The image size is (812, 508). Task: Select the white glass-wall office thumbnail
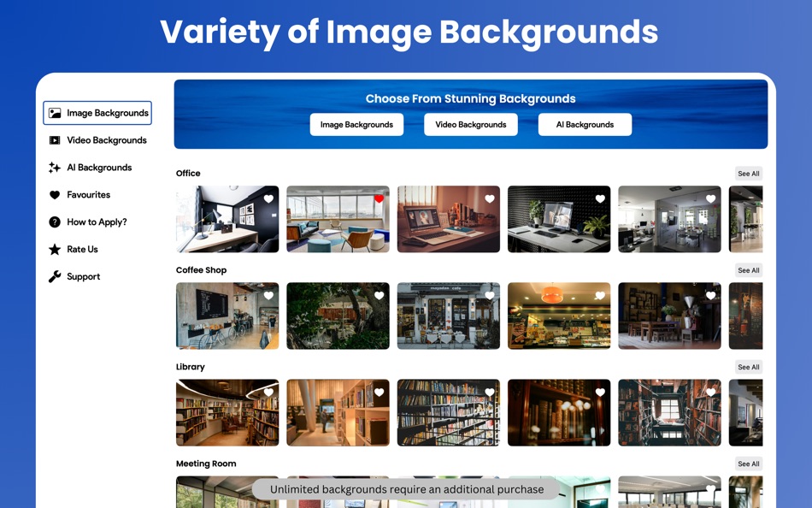tap(669, 219)
